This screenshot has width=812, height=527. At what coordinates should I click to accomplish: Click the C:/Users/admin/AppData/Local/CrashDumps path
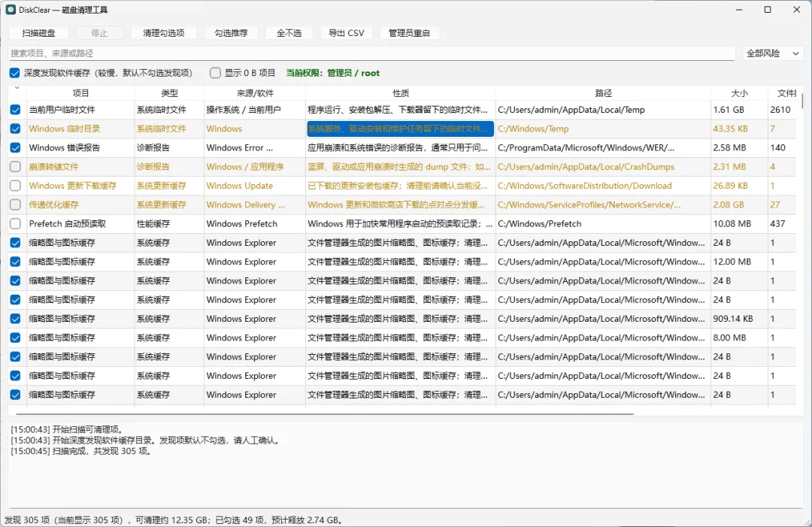(603, 167)
